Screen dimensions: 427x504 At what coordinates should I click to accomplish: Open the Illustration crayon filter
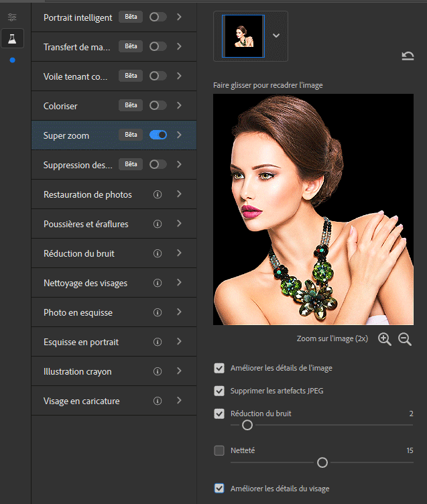point(77,371)
